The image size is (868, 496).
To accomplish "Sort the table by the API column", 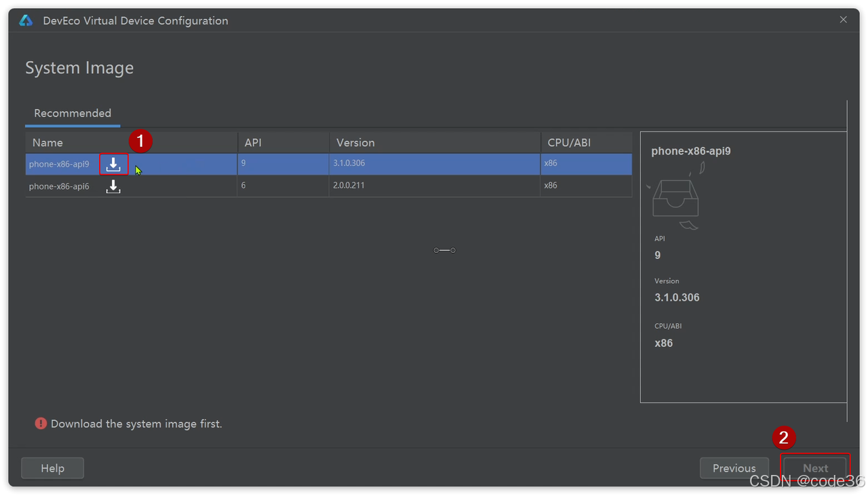I will (283, 142).
